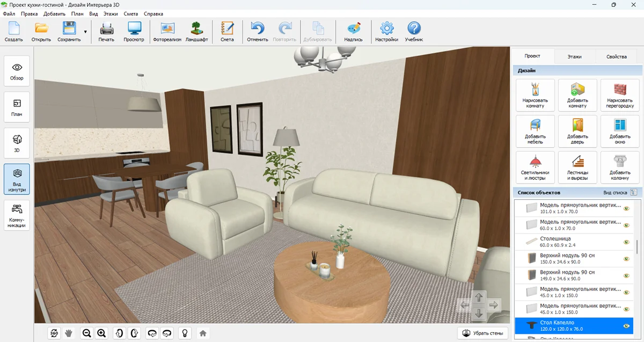Open the Смета estimate icon

[x=227, y=32]
